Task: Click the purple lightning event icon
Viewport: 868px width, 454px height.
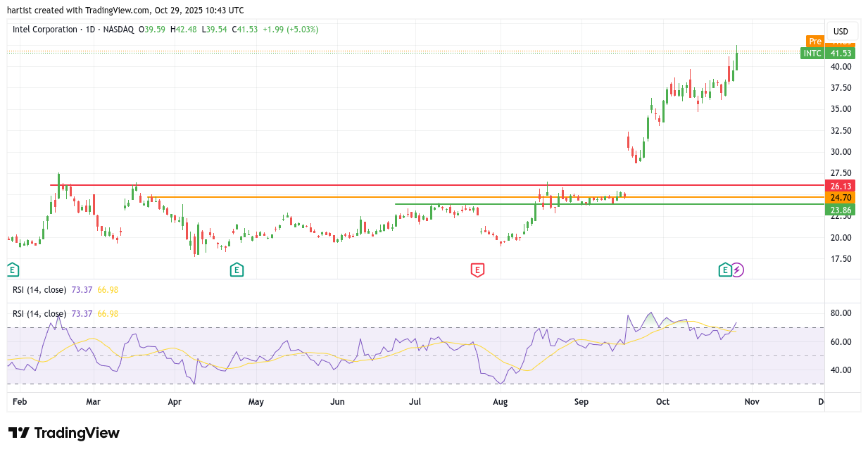Action: 737,269
